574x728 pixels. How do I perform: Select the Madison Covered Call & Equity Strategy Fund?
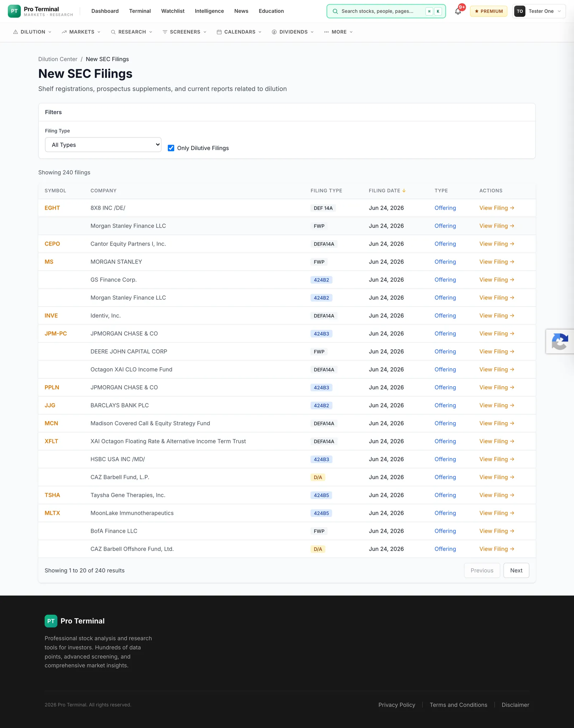pos(150,423)
